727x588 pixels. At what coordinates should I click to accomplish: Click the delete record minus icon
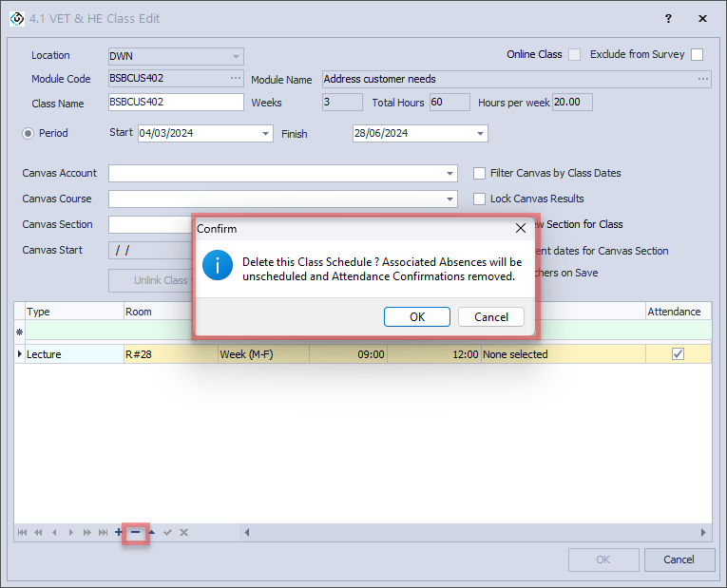[135, 533]
